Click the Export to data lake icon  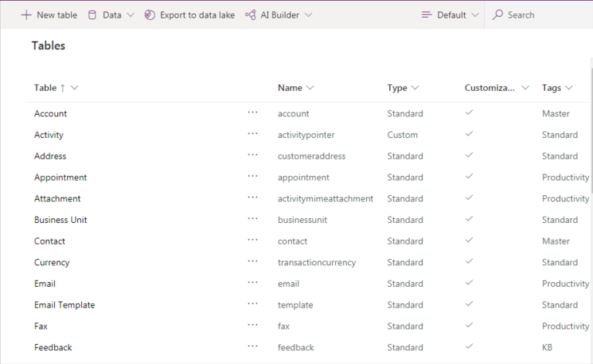point(150,15)
